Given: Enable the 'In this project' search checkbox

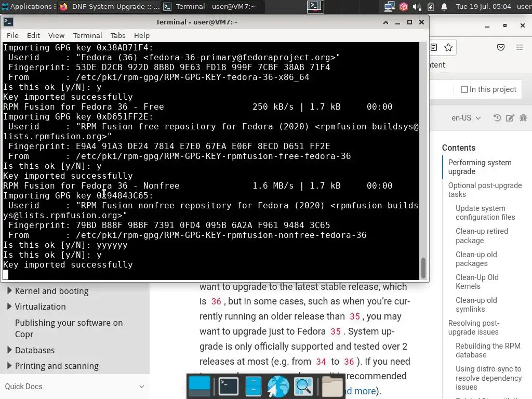Looking at the screenshot, I should [464, 89].
